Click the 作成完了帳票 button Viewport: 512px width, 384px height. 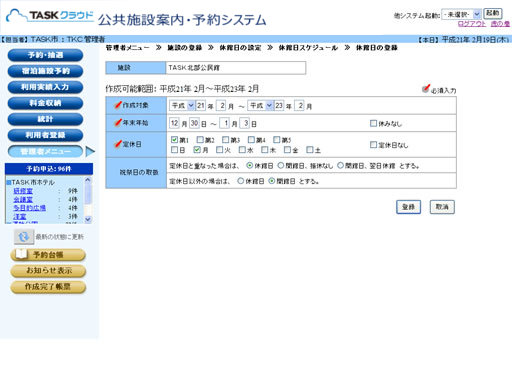(48, 287)
